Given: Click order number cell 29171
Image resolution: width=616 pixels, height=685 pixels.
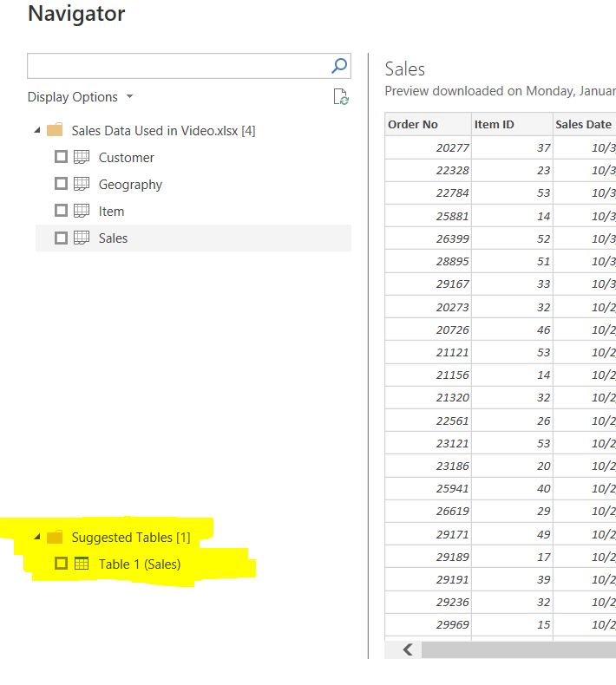Looking at the screenshot, I should point(428,535).
